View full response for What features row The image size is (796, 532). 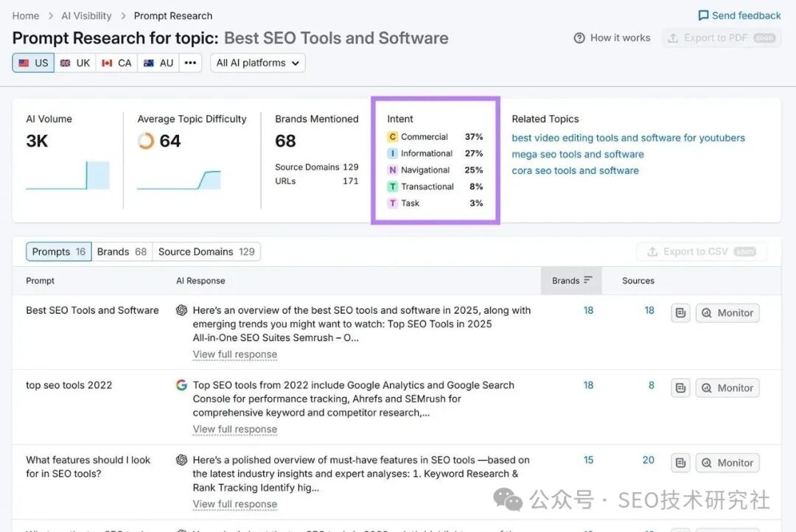pyautogui.click(x=235, y=504)
